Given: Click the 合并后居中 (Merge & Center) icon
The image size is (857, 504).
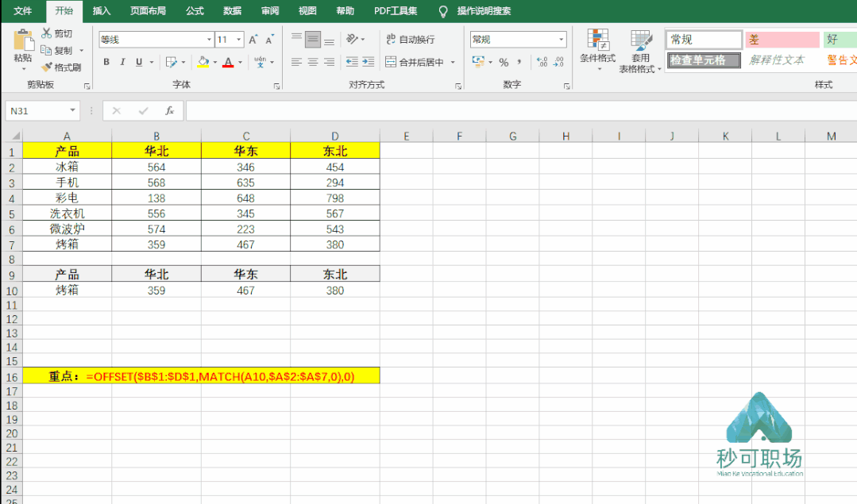Looking at the screenshot, I should pyautogui.click(x=391, y=62).
